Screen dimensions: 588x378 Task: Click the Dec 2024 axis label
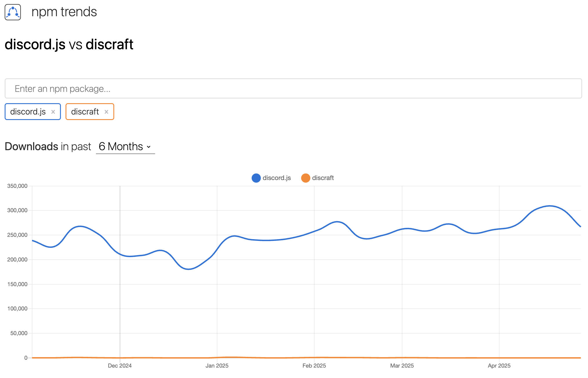[x=120, y=366]
